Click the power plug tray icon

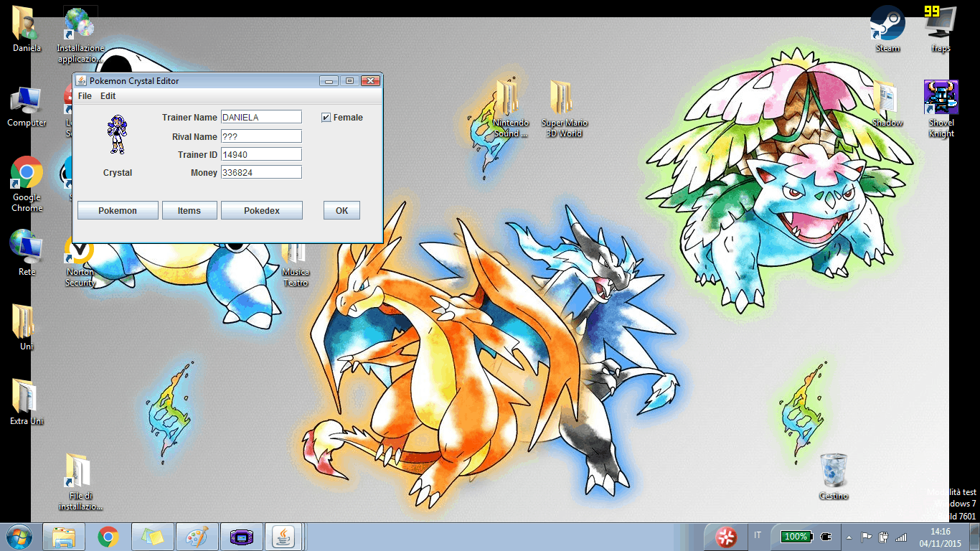(826, 536)
